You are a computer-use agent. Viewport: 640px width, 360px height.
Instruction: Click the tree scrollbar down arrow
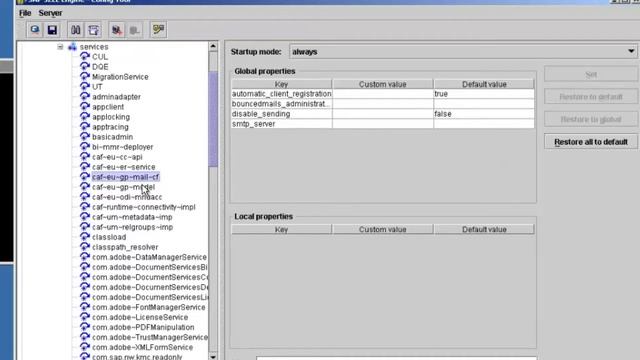coord(213,357)
